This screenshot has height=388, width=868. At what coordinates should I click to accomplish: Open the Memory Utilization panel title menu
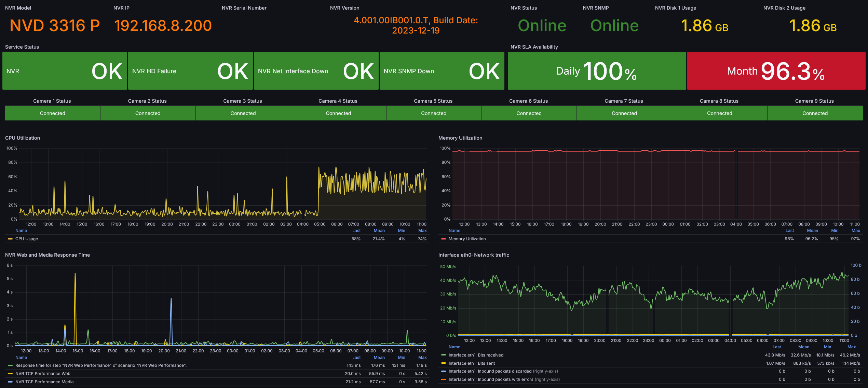pyautogui.click(x=460, y=138)
